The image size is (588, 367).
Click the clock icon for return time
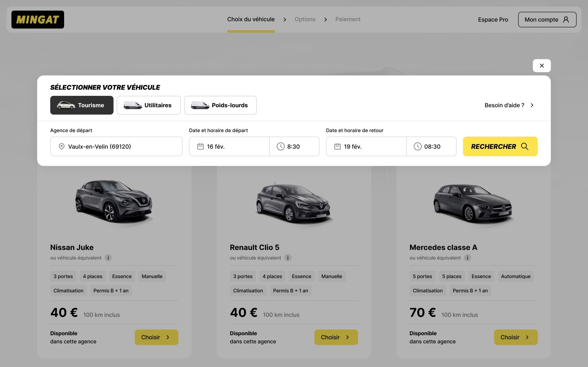(417, 146)
